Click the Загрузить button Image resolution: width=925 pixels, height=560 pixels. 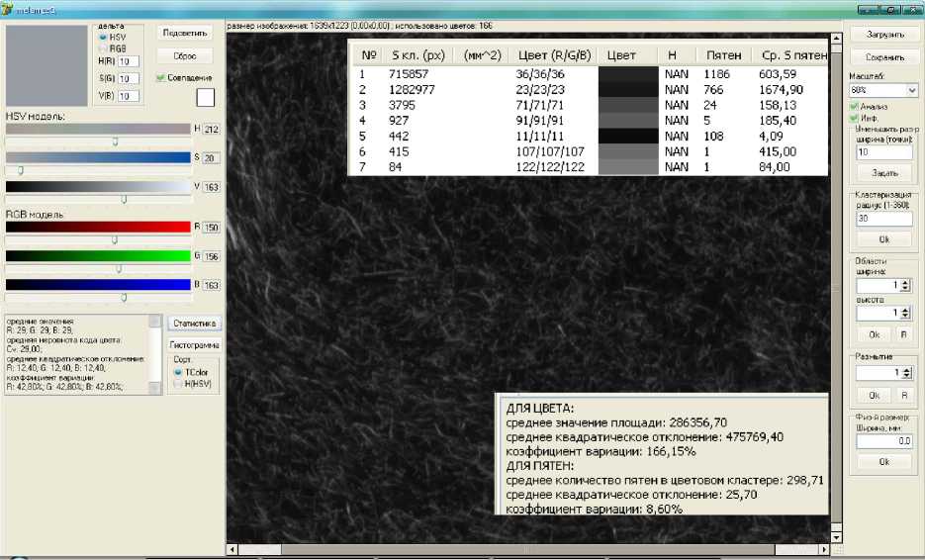point(884,34)
